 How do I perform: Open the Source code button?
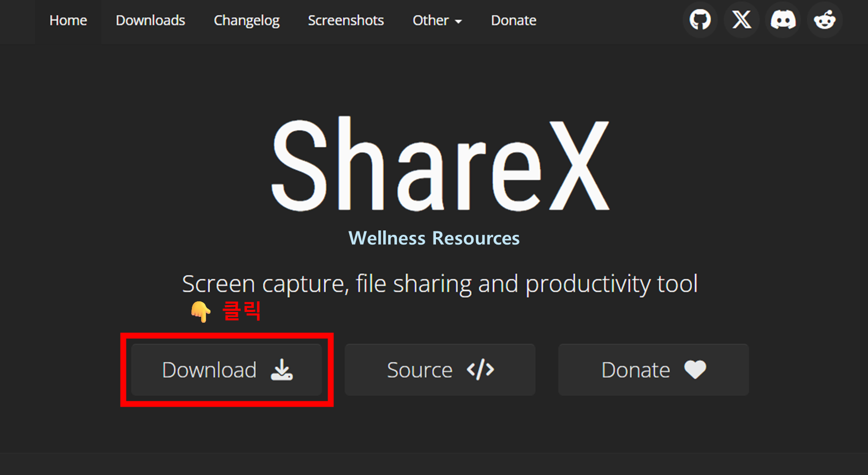440,370
